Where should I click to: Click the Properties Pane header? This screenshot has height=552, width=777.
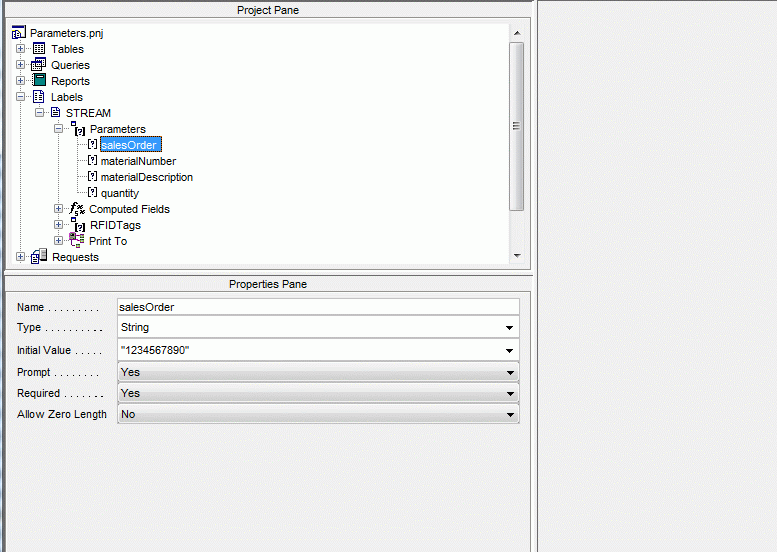268,284
